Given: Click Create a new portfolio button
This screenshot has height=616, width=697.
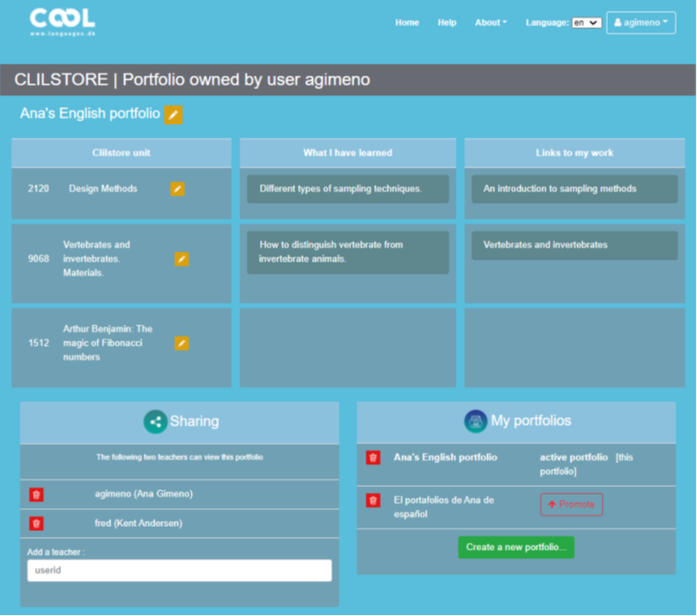Looking at the screenshot, I should click(516, 547).
